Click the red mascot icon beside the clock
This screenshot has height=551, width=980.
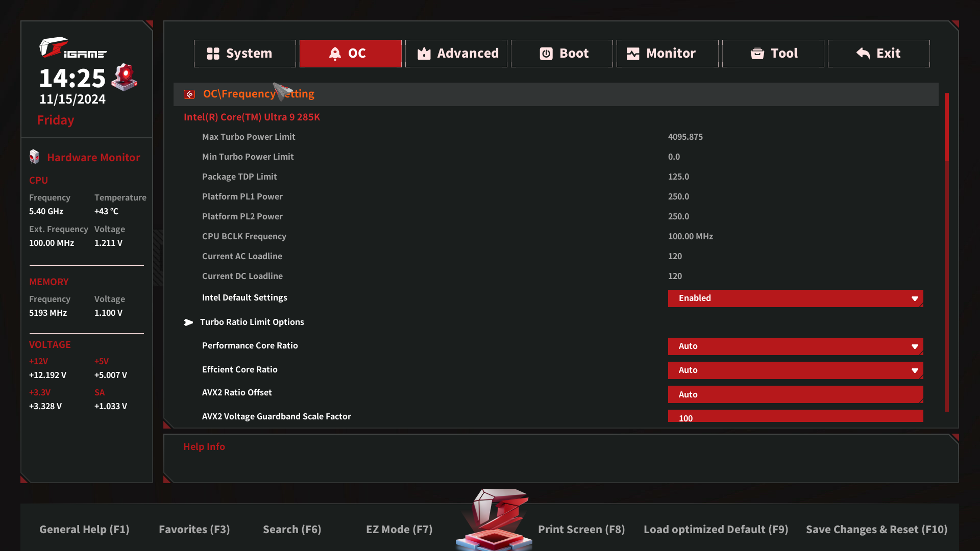coord(124,77)
